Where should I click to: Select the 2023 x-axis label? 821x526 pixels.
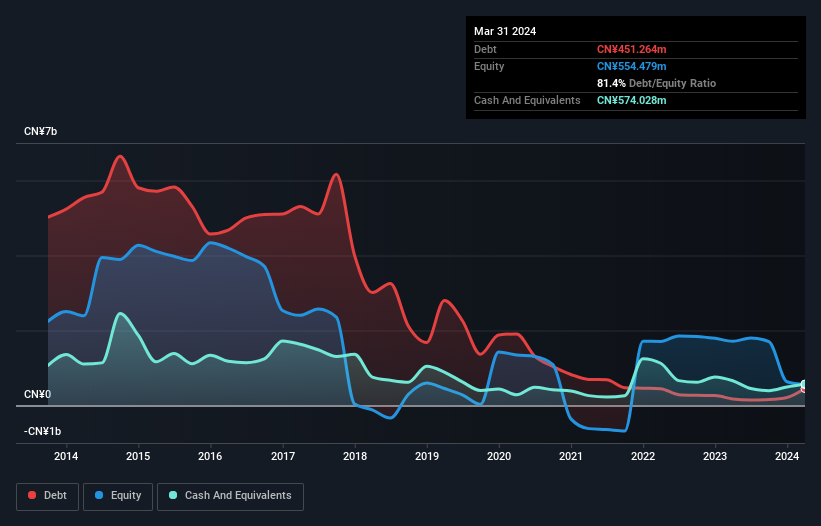coord(715,456)
